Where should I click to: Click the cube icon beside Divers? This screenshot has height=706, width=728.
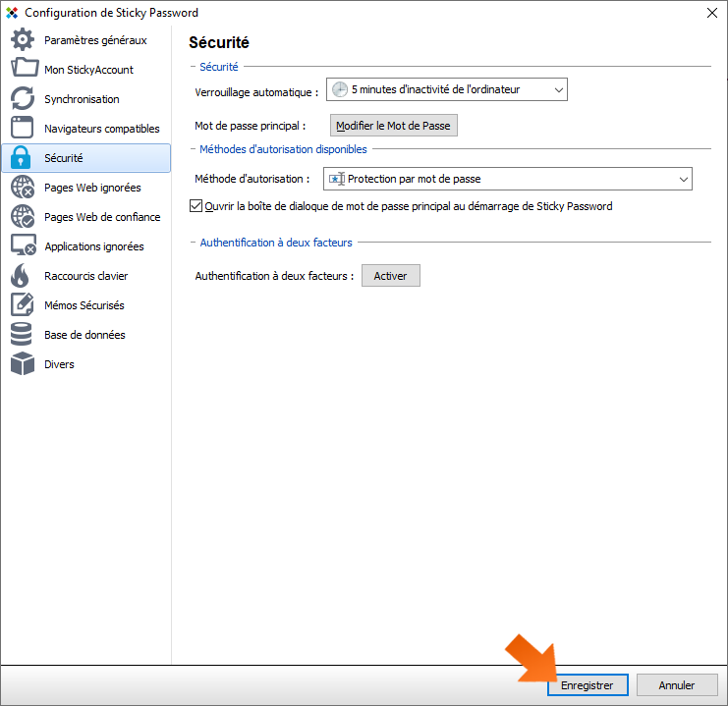(23, 363)
